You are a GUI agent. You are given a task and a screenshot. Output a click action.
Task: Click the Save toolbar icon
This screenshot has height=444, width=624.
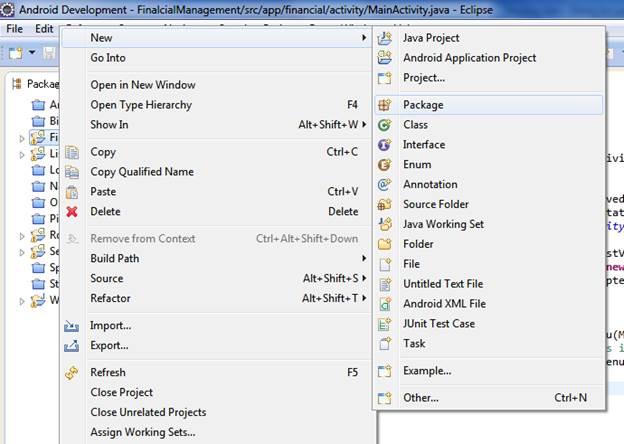[49, 53]
